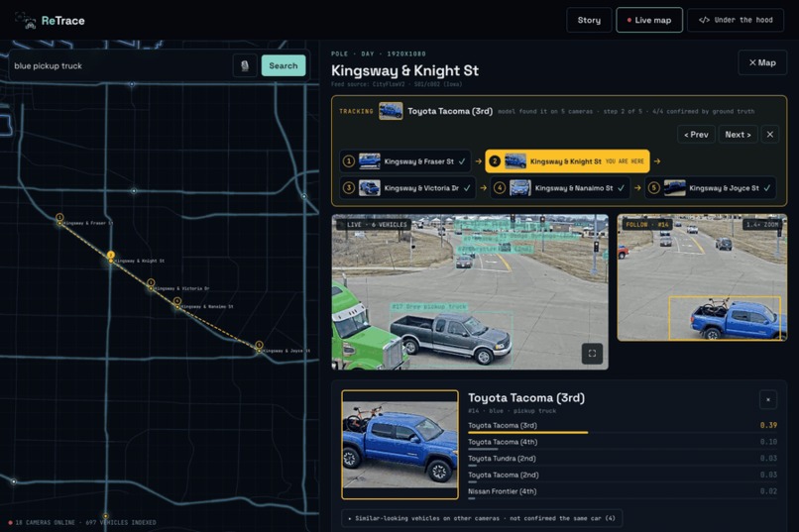Screen dimensions: 799x532
Task: Expand similar-looking vehicles on other cameras
Action: (482, 518)
